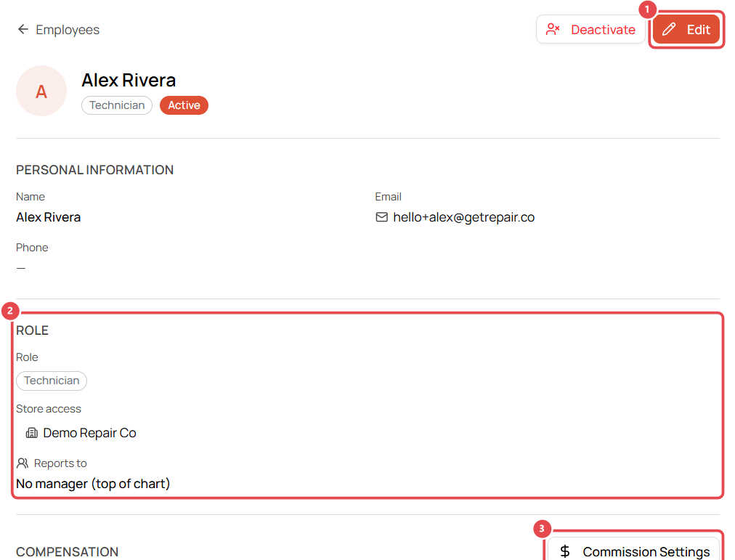Click the people icon beside Reports to
The image size is (735, 560).
pos(23,463)
